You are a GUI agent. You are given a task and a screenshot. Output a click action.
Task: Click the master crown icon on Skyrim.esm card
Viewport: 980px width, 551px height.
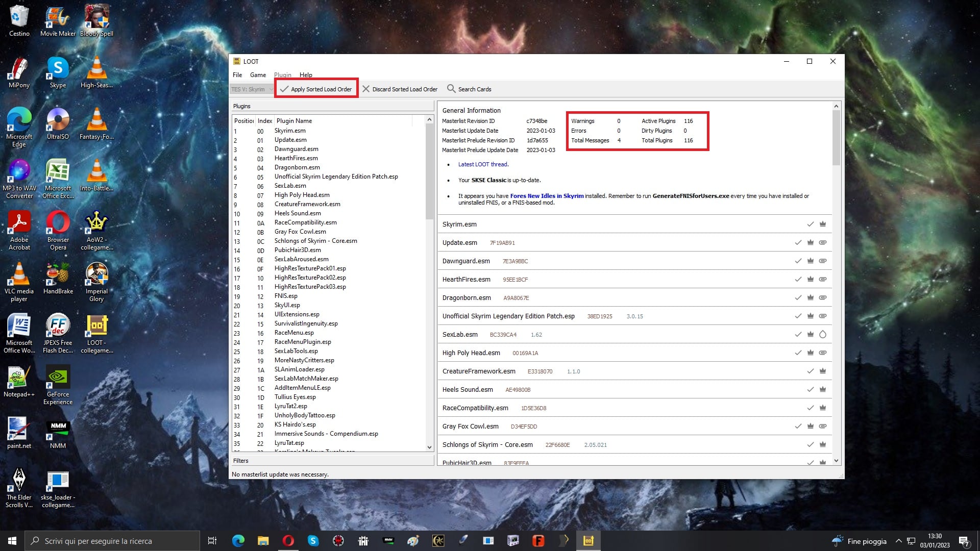coord(823,224)
